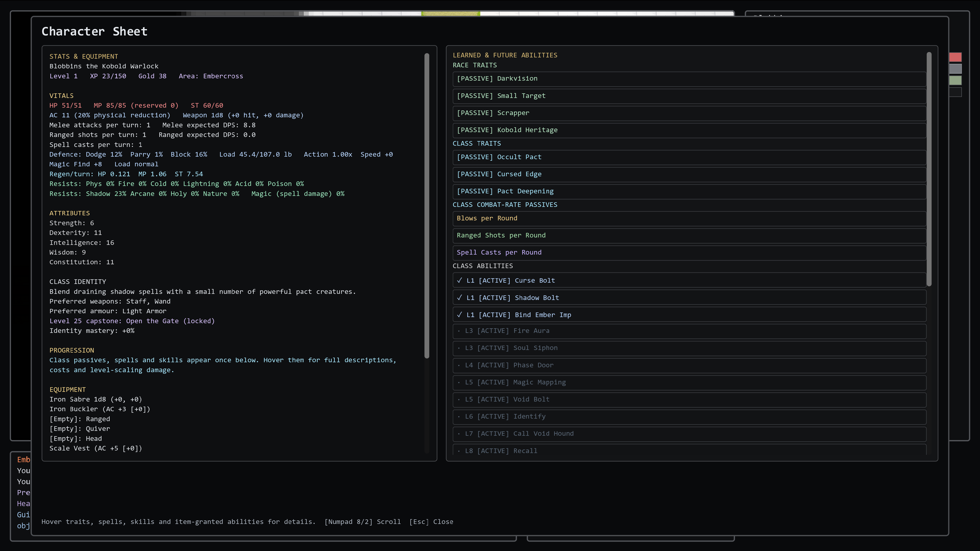Select the Occult Pact class trait
980x551 pixels.
tap(689, 157)
